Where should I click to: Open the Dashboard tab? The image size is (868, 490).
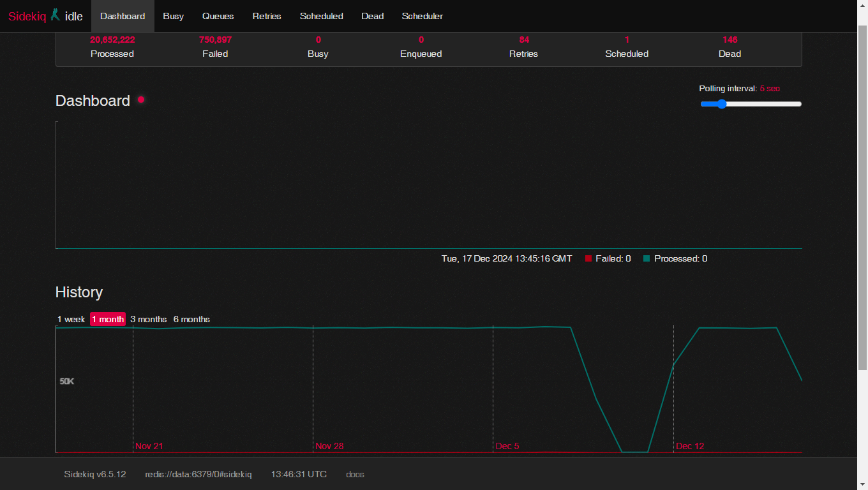pos(123,16)
